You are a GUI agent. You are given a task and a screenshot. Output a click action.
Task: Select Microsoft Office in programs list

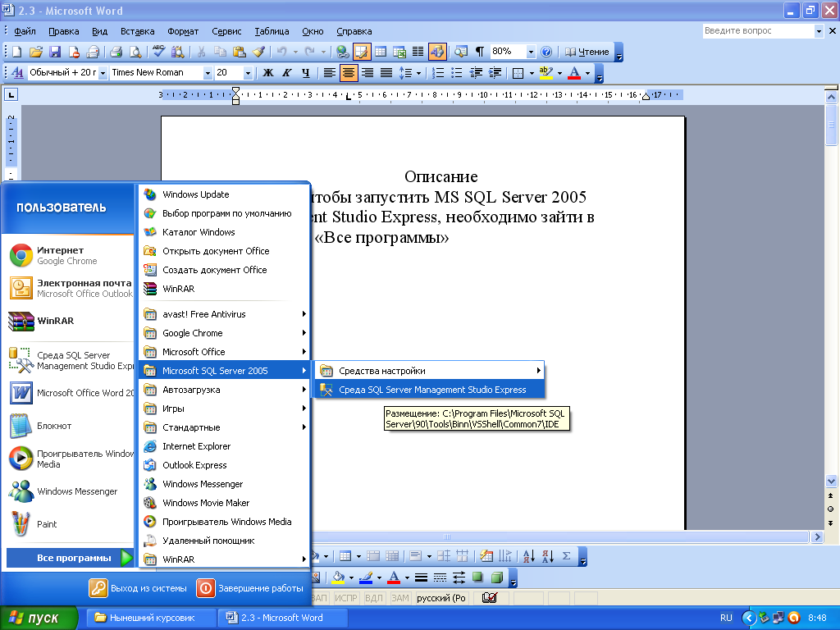pyautogui.click(x=225, y=352)
